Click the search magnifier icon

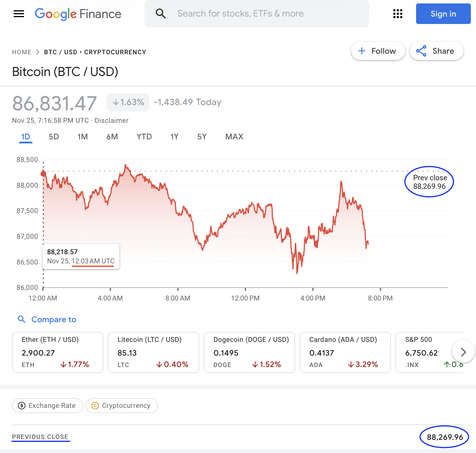click(161, 13)
